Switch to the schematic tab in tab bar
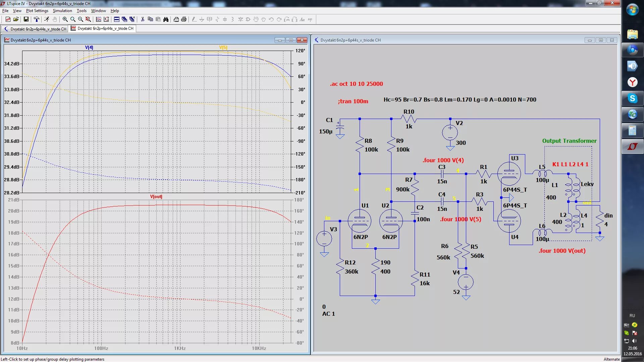This screenshot has height=362, width=644. pyautogui.click(x=35, y=29)
